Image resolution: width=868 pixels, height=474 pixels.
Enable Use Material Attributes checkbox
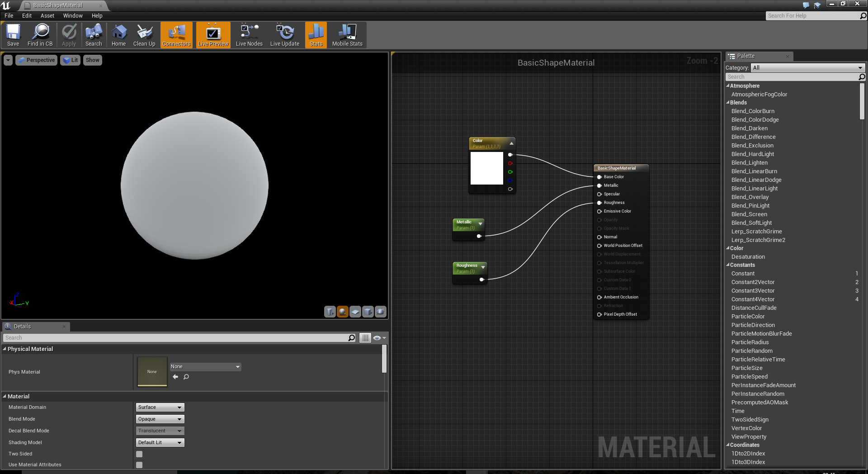(x=139, y=465)
